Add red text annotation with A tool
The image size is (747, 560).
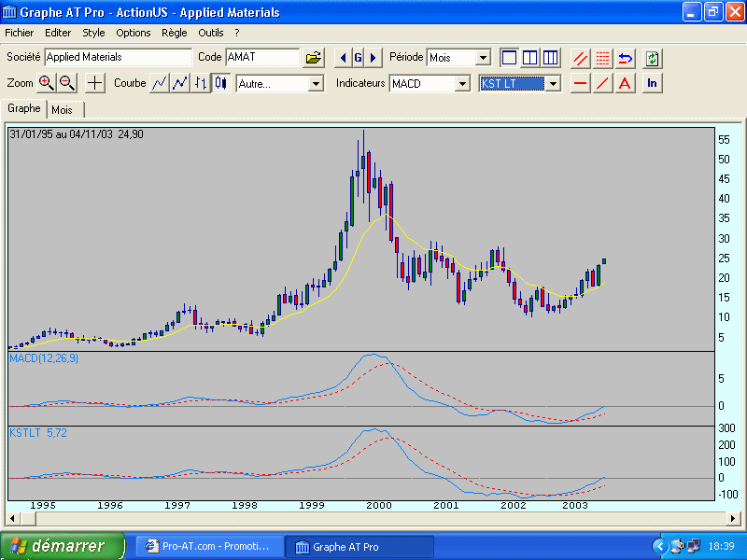(x=625, y=83)
